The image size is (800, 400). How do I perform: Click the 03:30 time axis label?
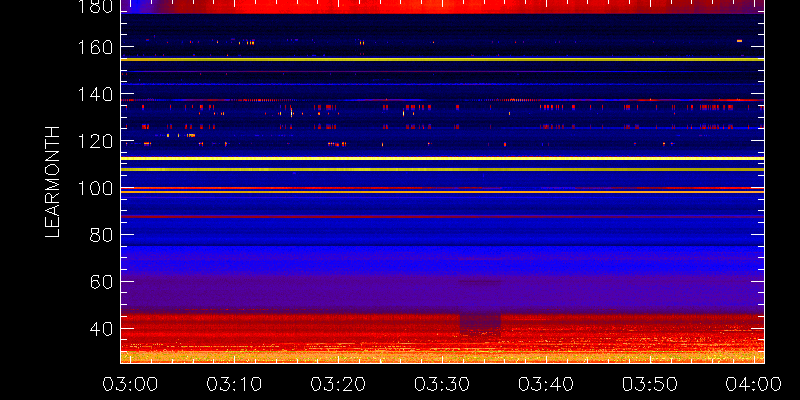[x=442, y=384]
